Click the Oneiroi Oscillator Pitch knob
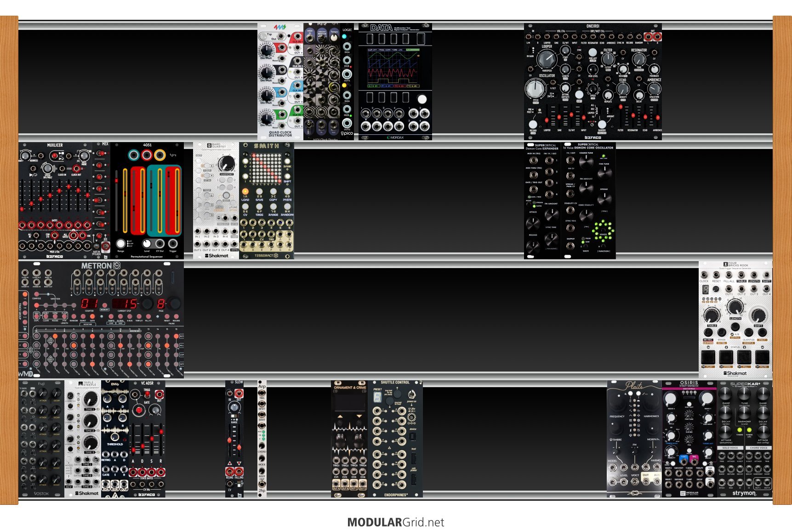 tap(536, 88)
